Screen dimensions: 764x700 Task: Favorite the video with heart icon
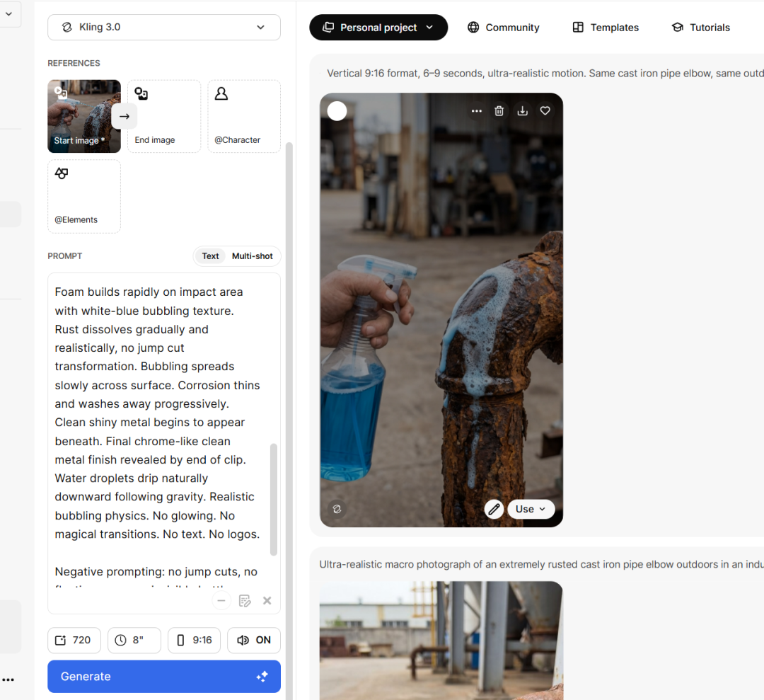pyautogui.click(x=545, y=110)
